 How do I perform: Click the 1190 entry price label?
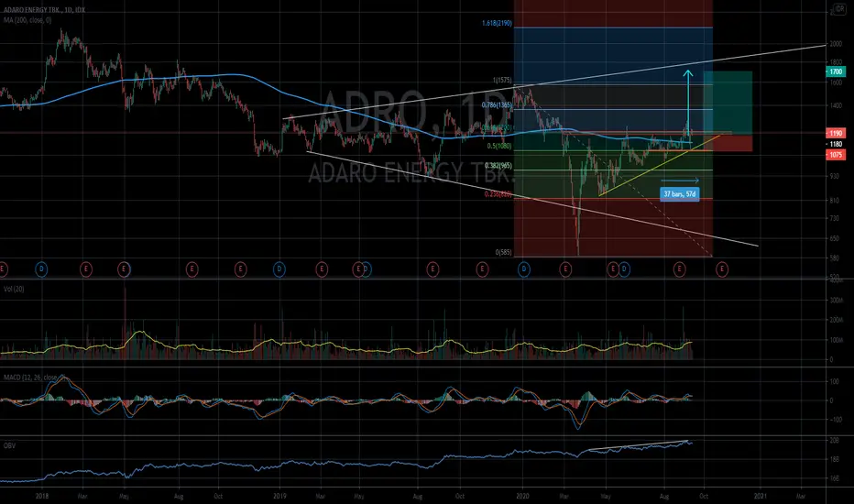836,133
